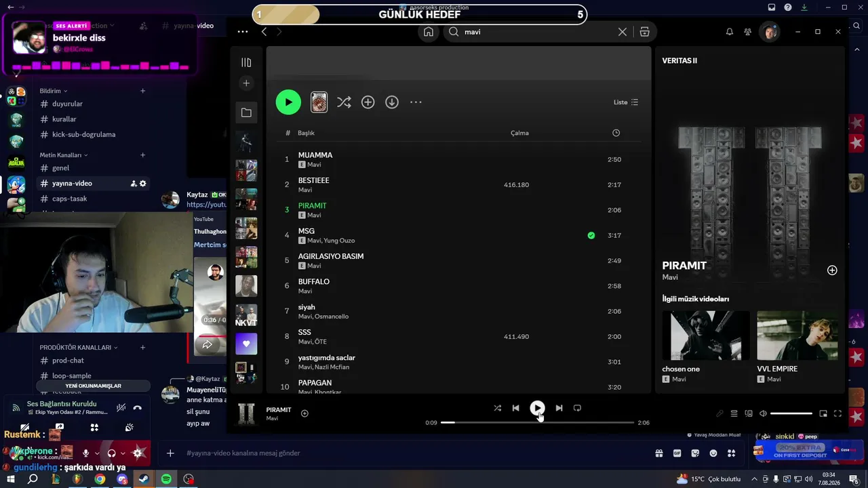Open the Browse icon beside the search bar
Screen dimensions: 868x488
[644, 32]
